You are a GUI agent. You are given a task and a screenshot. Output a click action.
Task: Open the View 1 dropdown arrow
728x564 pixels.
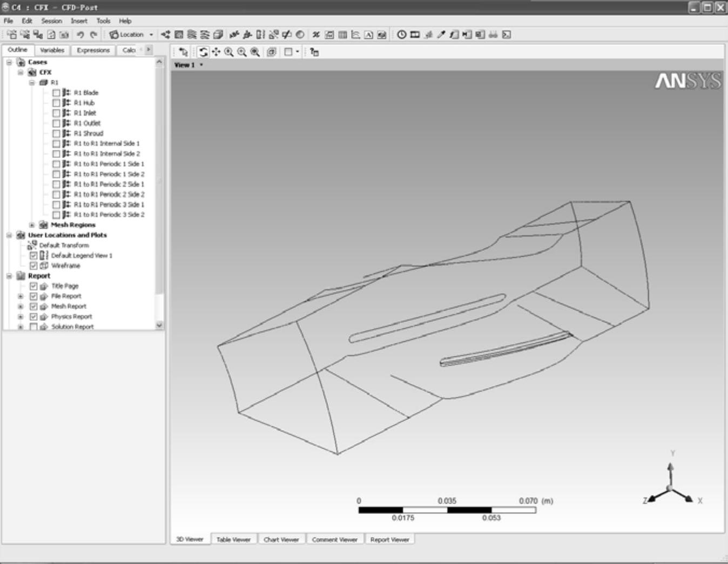click(x=201, y=65)
